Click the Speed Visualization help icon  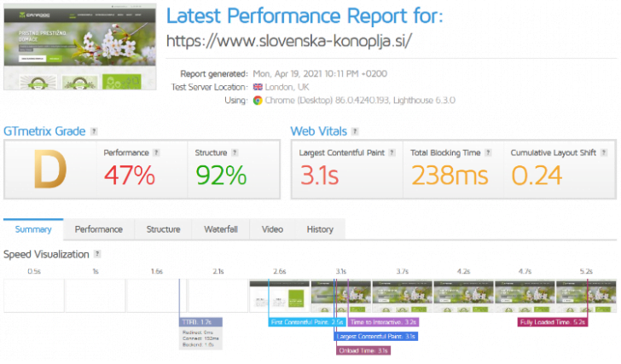97,254
